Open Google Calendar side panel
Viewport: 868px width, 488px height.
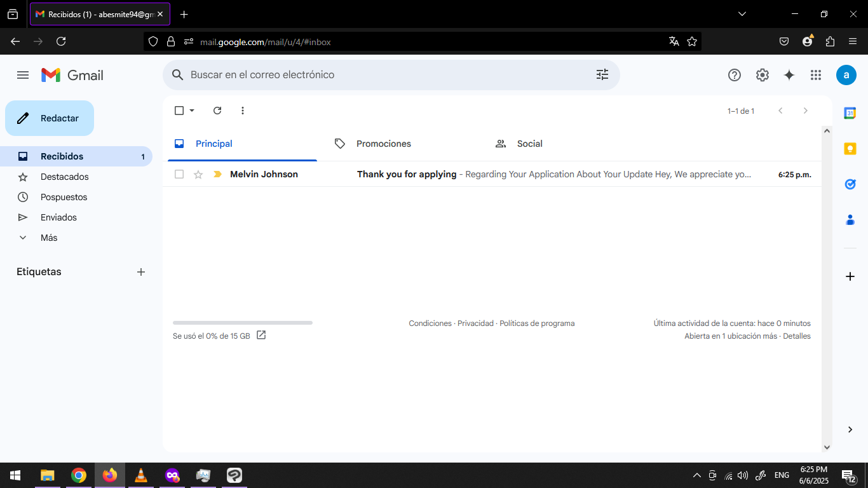coord(850,113)
